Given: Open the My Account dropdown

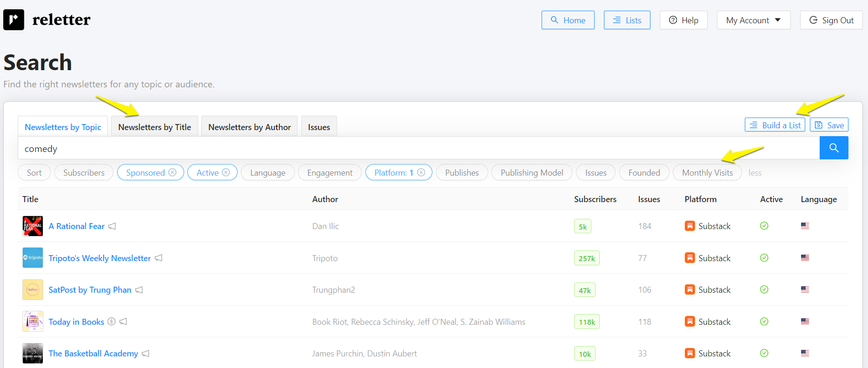Looking at the screenshot, I should coord(753,20).
